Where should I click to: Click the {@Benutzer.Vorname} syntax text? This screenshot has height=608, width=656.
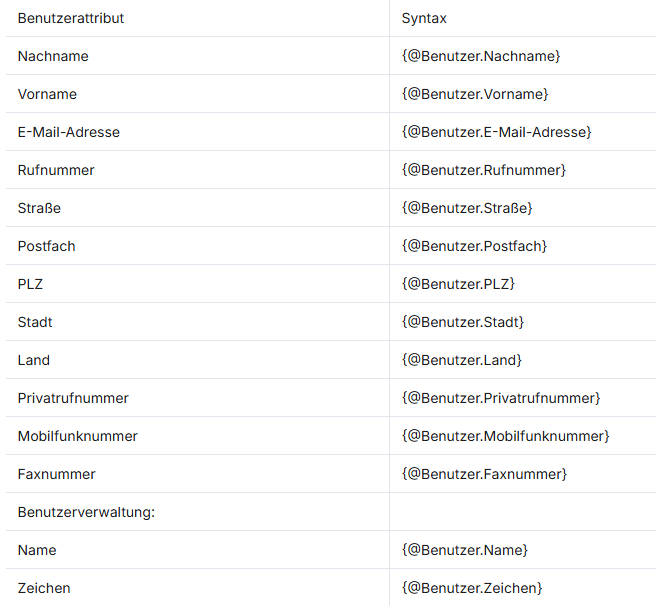click(475, 94)
